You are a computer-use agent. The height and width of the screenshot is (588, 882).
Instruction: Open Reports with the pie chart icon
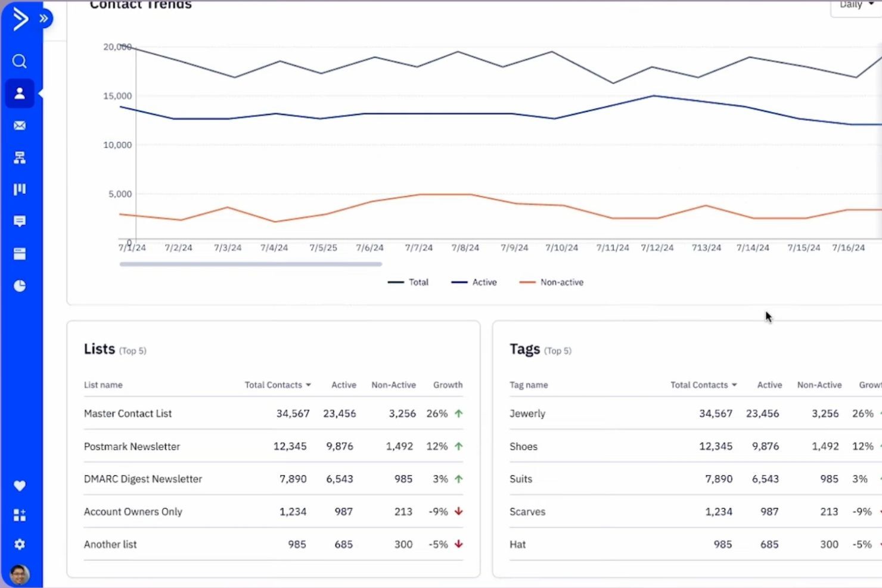20,285
